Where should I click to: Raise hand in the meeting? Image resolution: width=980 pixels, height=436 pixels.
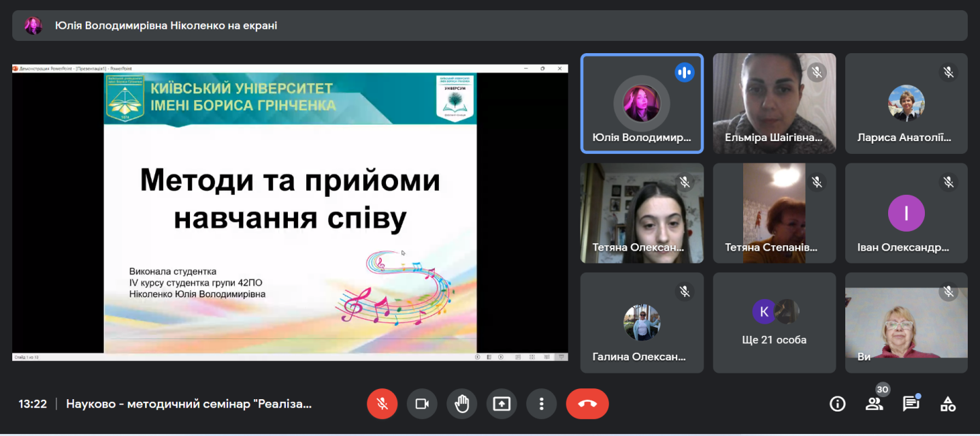pyautogui.click(x=462, y=404)
